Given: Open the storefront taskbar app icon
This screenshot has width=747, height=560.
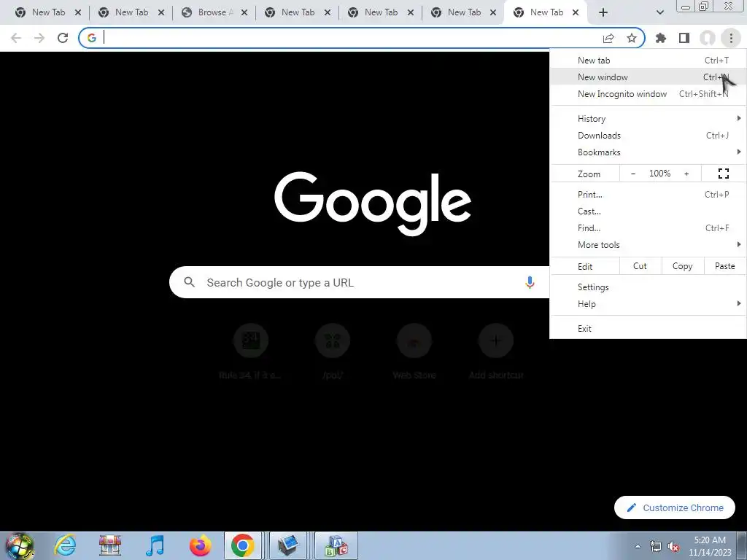Looking at the screenshot, I should click(110, 545).
